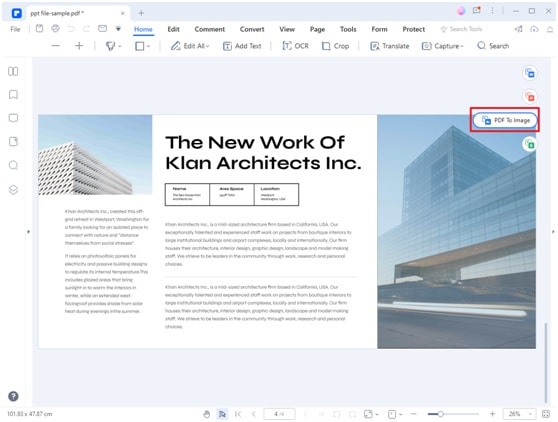The image size is (558, 422).
Task: Open the Protect tab
Action: [414, 29]
